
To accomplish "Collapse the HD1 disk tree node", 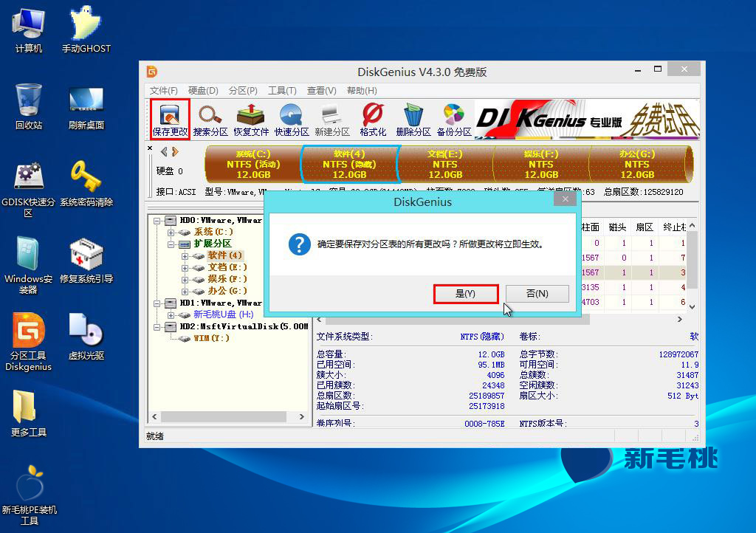I will pyautogui.click(x=157, y=303).
